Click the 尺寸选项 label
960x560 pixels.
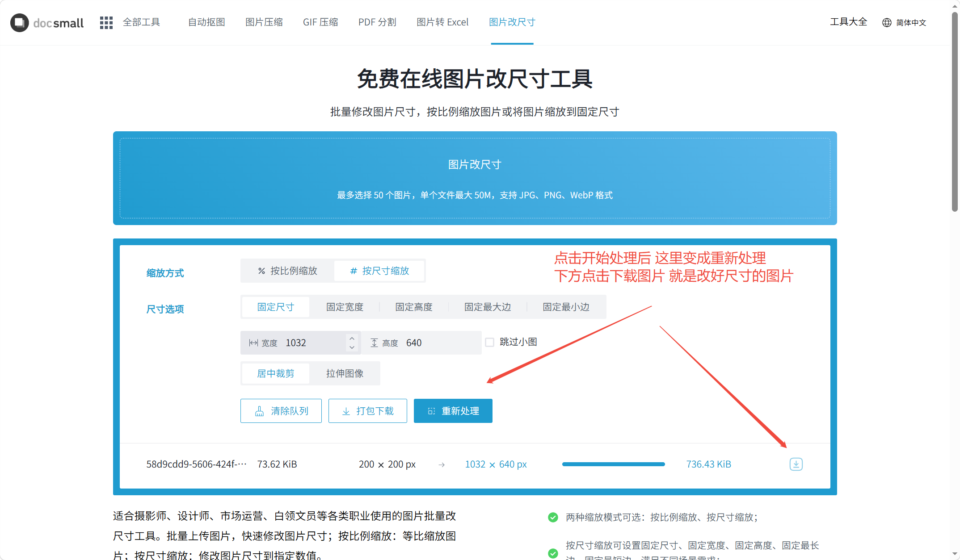click(x=165, y=309)
